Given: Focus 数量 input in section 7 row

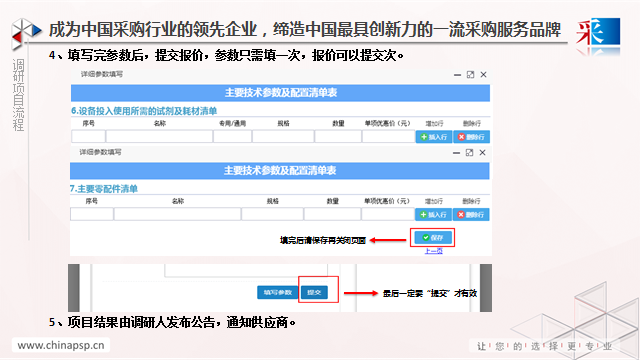Looking at the screenshot, I should 332,214.
